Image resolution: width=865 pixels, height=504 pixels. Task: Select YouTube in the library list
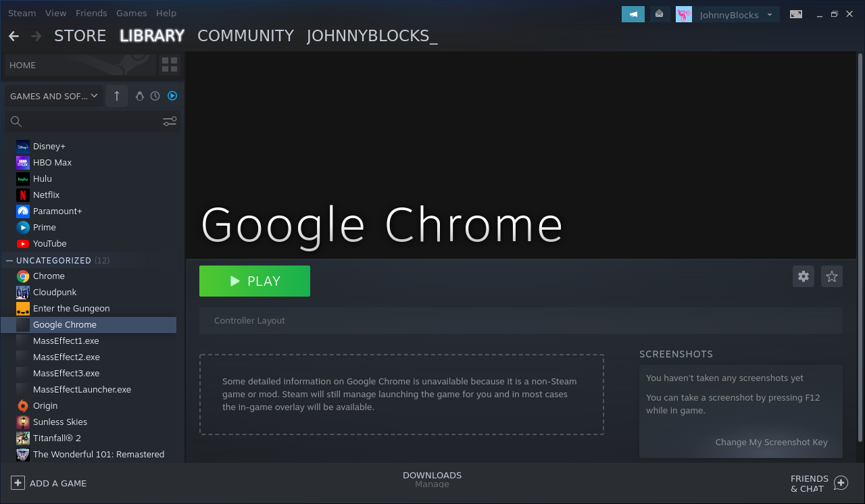point(89,243)
